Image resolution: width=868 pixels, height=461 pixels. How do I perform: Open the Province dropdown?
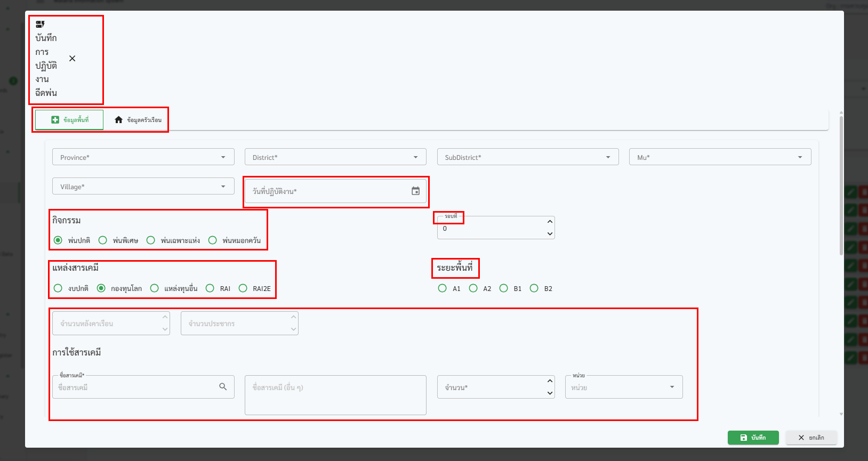(x=143, y=157)
